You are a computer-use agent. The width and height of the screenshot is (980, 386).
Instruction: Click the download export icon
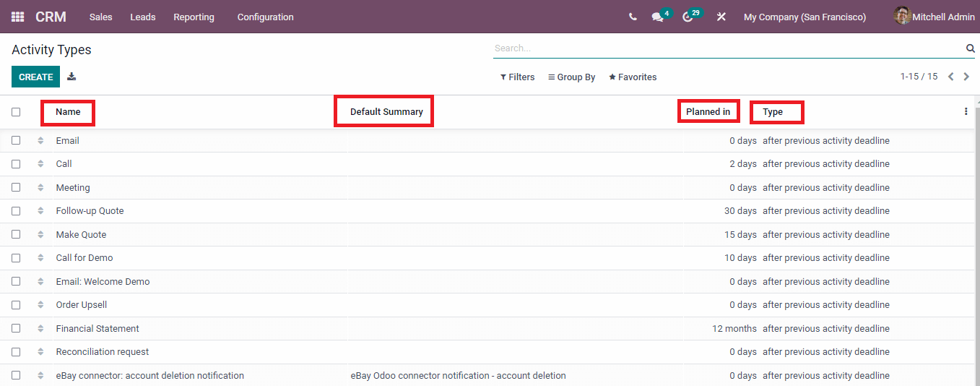coord(71,77)
